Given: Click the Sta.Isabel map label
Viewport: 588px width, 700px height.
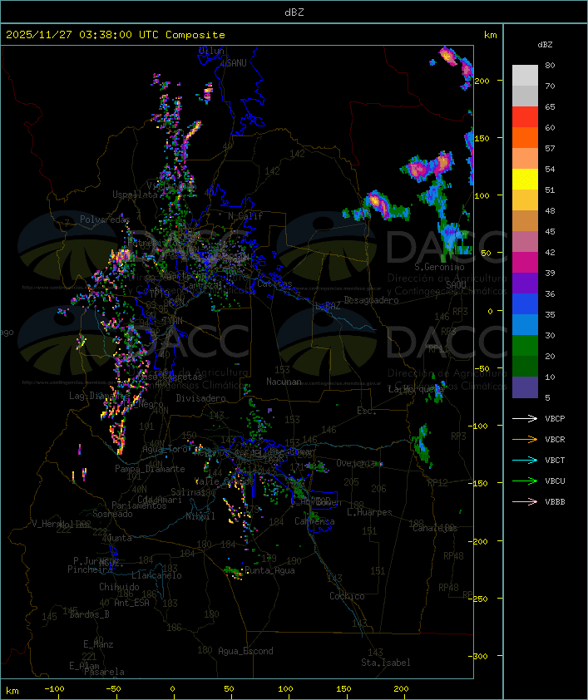Looking at the screenshot, I should (x=386, y=663).
